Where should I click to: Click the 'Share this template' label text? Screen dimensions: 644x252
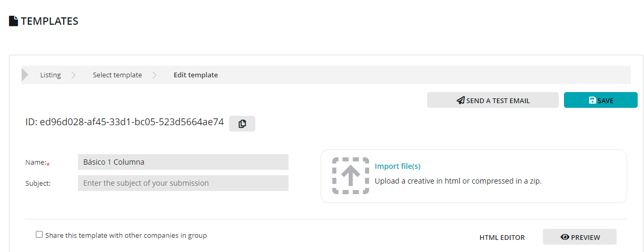pos(126,236)
